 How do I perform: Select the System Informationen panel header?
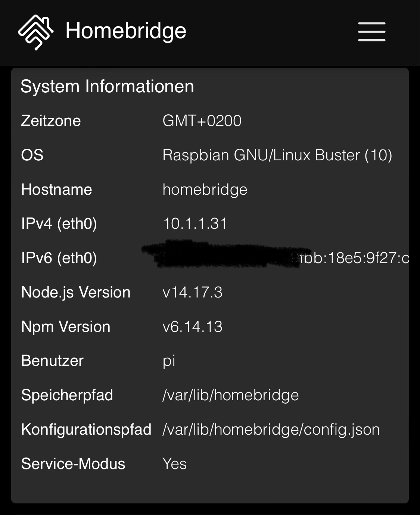pos(108,86)
